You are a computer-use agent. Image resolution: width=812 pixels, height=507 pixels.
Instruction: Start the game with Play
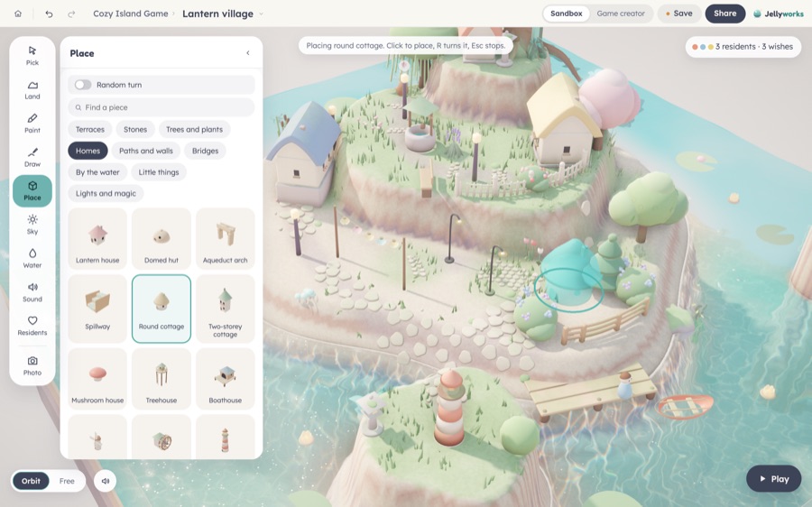pos(774,479)
